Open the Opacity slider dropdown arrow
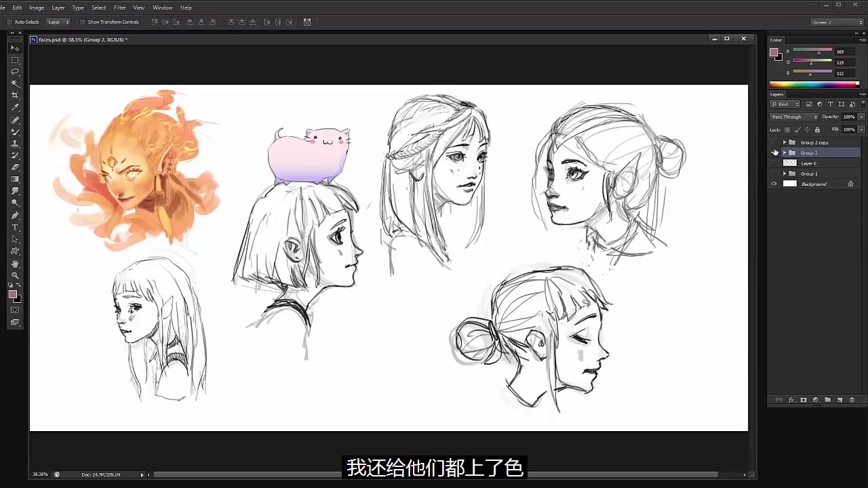868x488 pixels. tap(861, 117)
